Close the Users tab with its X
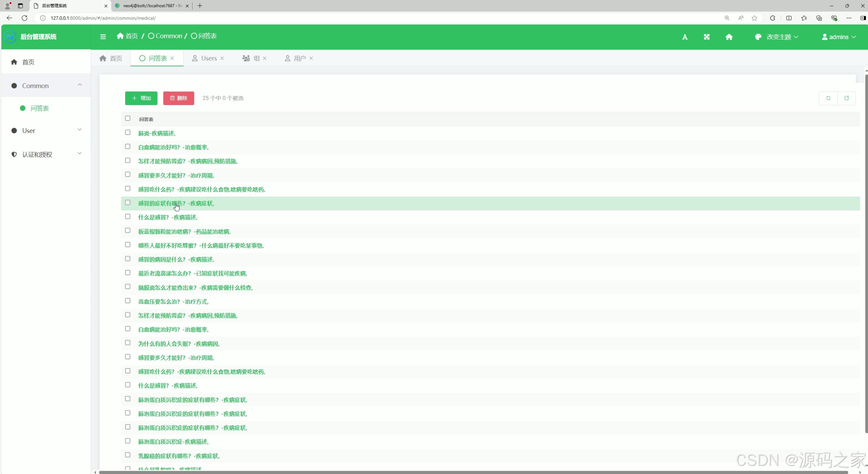This screenshot has height=474, width=868. [222, 58]
